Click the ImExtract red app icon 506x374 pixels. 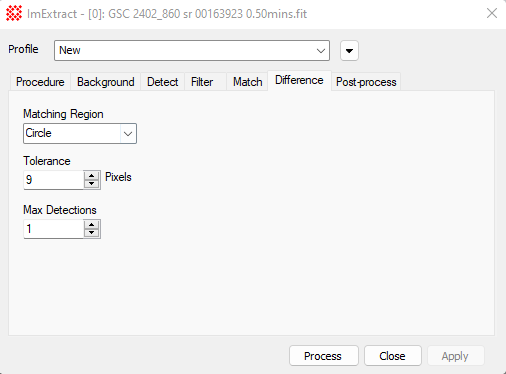click(x=14, y=13)
